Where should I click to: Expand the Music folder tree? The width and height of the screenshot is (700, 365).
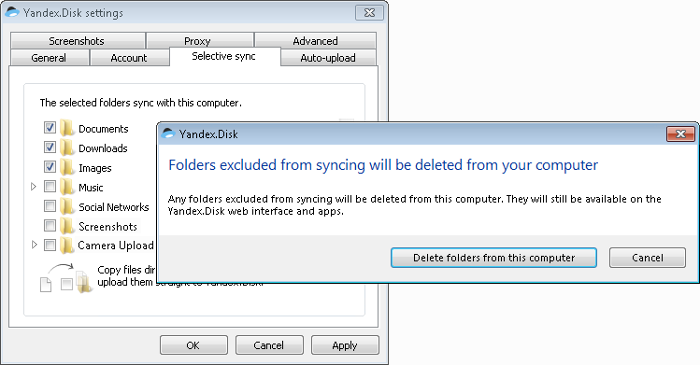point(33,187)
